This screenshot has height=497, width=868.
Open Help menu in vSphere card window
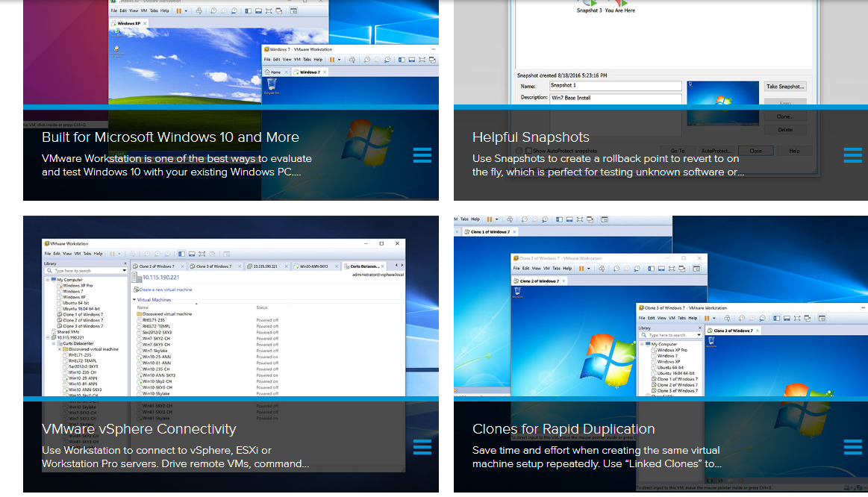tap(98, 254)
